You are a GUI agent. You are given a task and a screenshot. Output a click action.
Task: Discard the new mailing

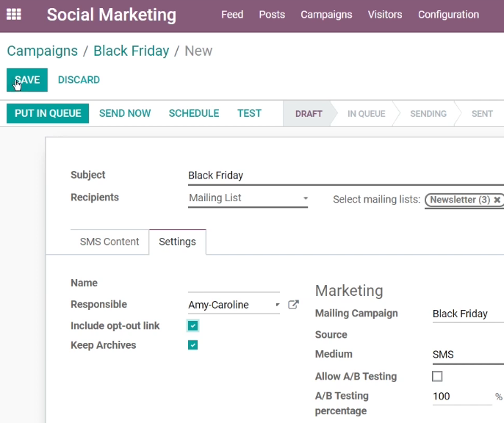[x=79, y=80]
